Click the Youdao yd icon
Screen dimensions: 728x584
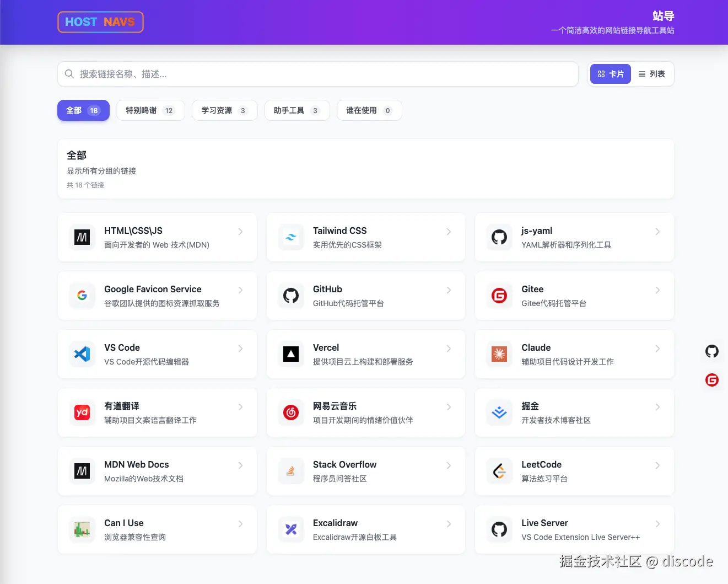click(x=82, y=412)
